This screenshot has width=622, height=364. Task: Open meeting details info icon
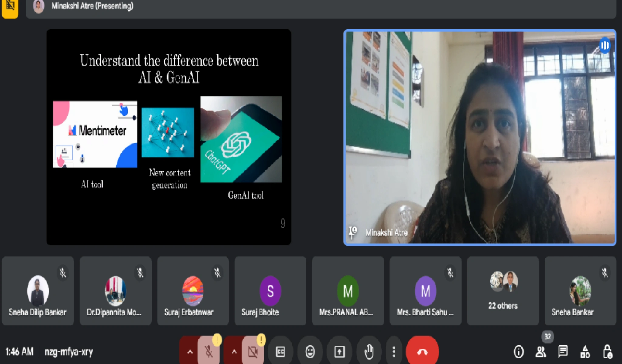pyautogui.click(x=518, y=352)
